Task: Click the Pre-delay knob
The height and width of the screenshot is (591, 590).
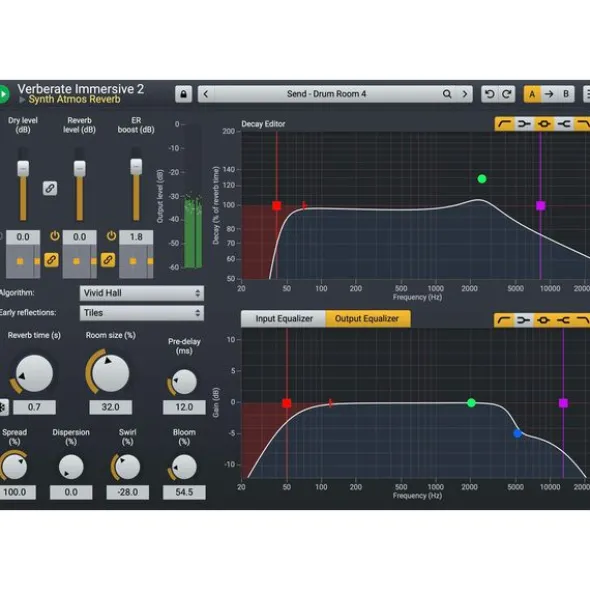Action: click(x=184, y=382)
